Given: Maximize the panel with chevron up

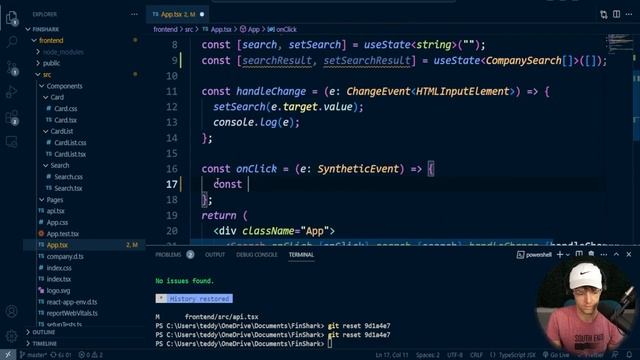Looking at the screenshot, I should tap(616, 254).
